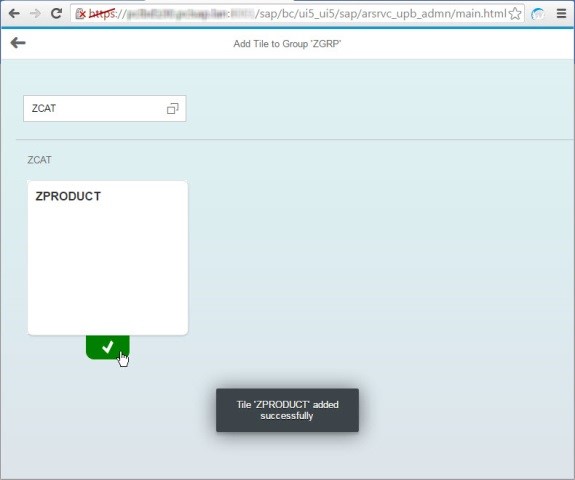Click ZPRODUCT title text on tile

click(x=68, y=196)
